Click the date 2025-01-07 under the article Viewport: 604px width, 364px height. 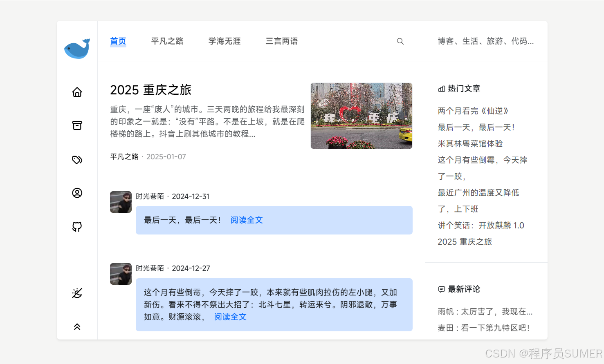[166, 157]
